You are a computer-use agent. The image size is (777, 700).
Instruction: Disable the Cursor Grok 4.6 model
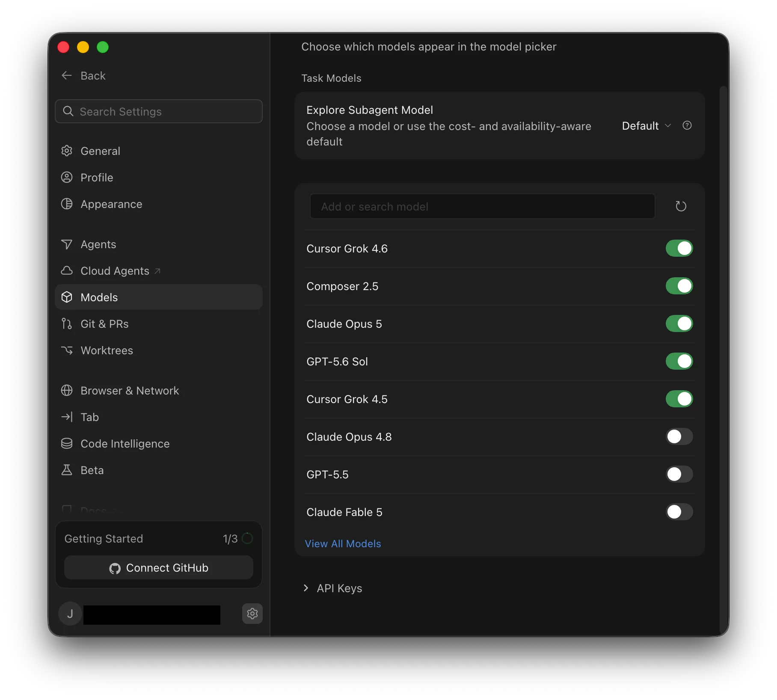679,248
